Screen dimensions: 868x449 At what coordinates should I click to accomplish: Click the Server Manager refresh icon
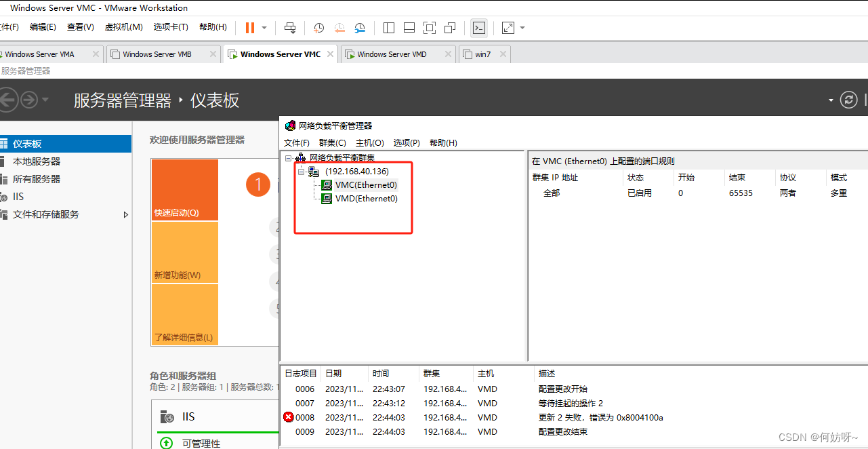click(x=848, y=100)
